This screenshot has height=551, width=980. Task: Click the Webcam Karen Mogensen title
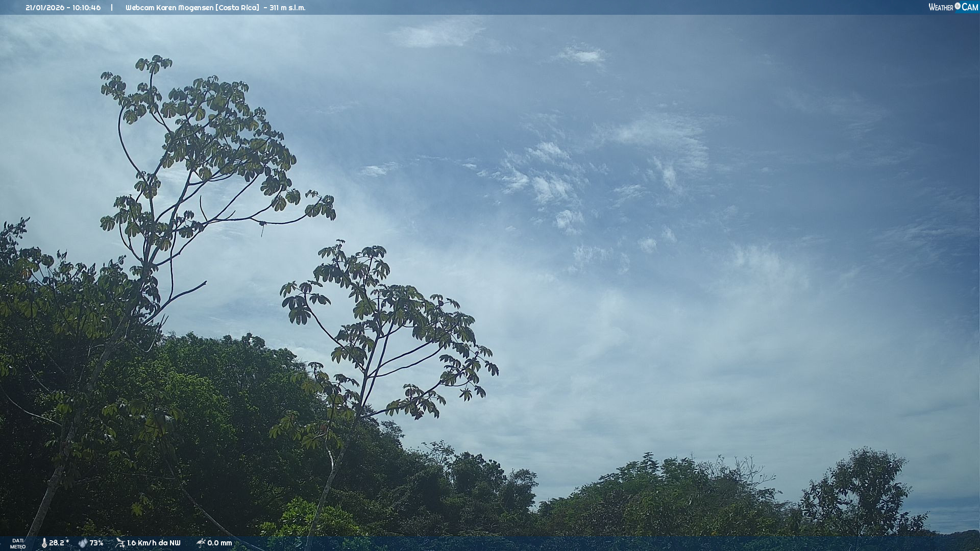169,8
